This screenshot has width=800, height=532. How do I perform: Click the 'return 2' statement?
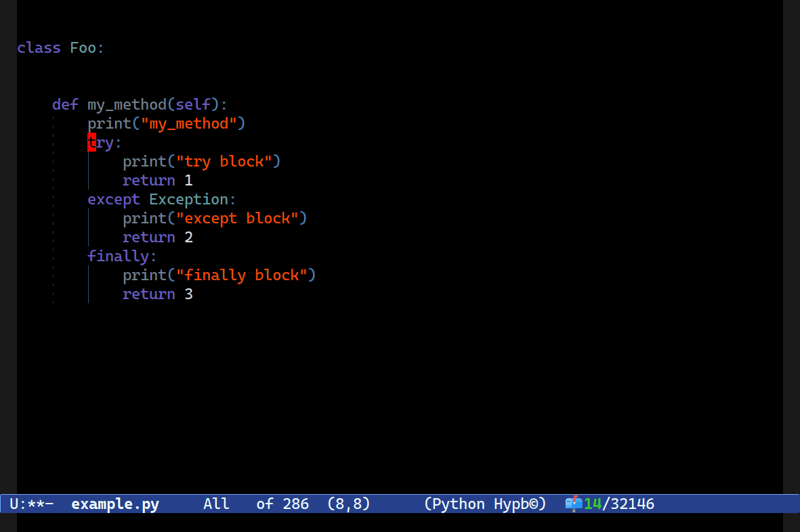pyautogui.click(x=158, y=238)
